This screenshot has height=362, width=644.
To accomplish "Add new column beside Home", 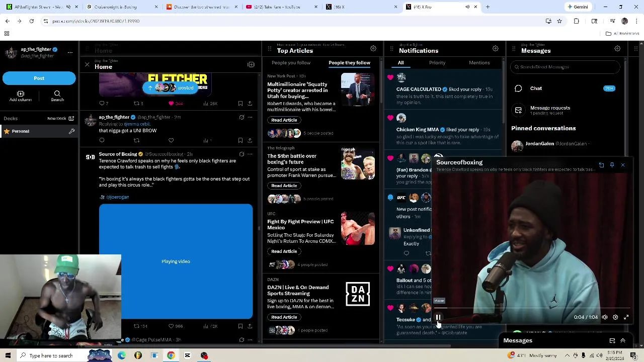I will (251, 65).
